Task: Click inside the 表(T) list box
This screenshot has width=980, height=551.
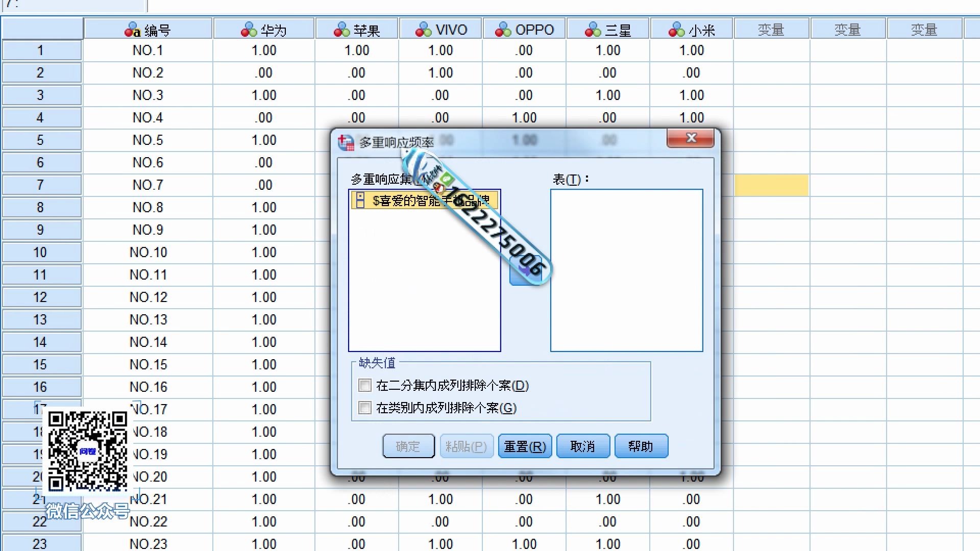Action: [626, 270]
